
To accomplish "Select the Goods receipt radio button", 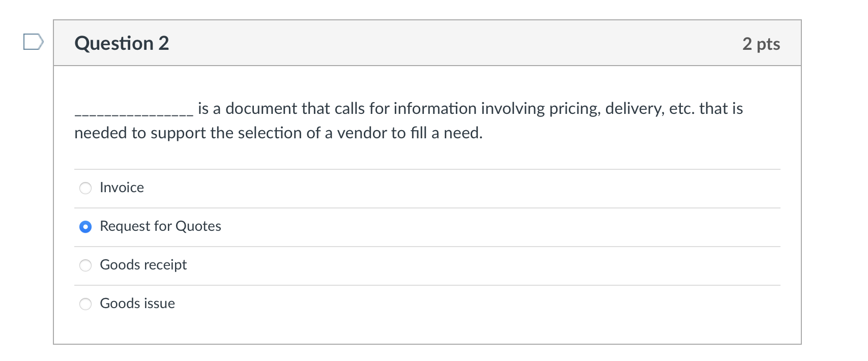I will (85, 265).
